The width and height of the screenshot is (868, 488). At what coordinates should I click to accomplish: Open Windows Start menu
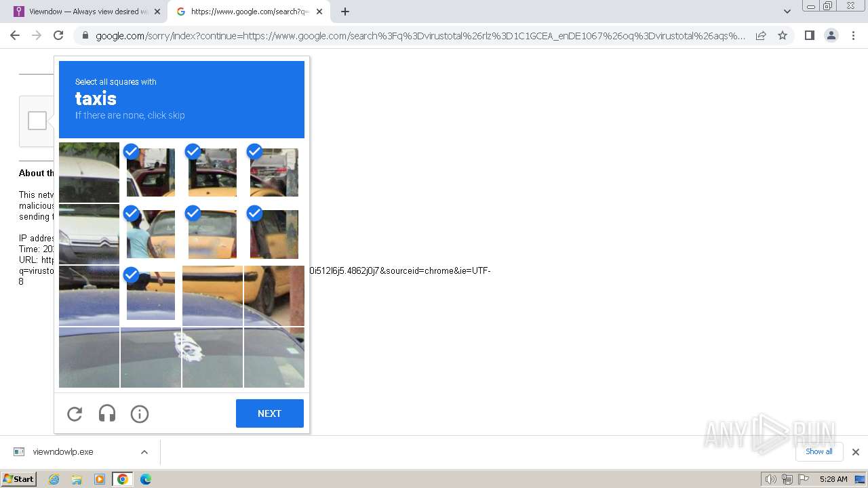point(18,479)
